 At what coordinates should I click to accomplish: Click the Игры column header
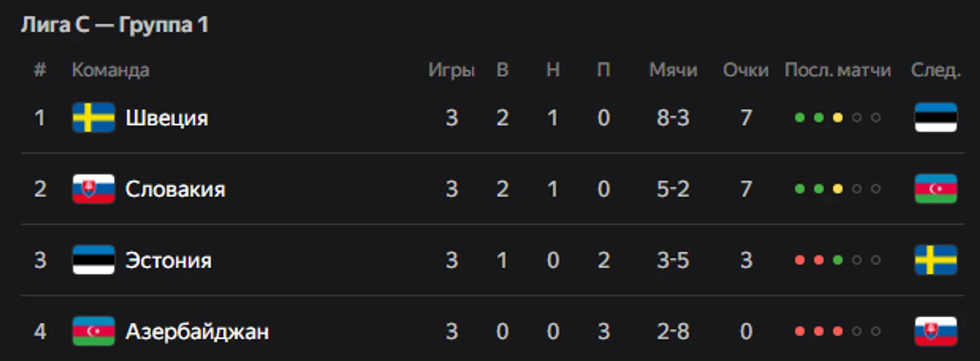click(452, 70)
